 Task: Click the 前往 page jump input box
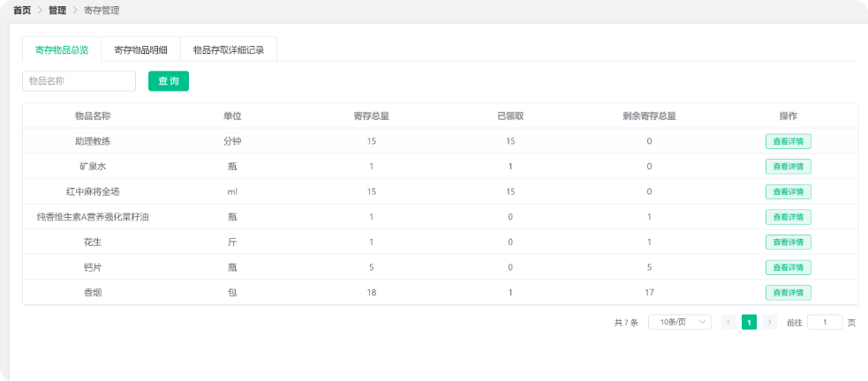click(x=825, y=323)
